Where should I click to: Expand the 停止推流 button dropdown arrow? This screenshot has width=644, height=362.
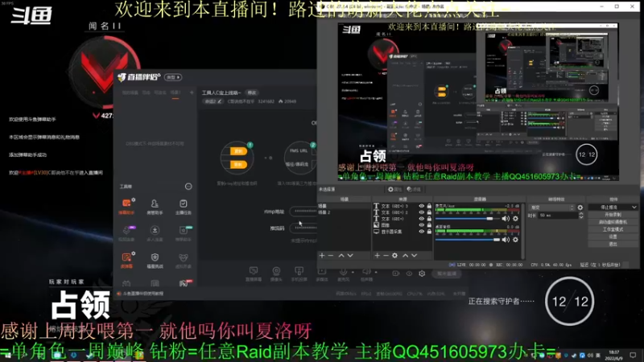point(634,208)
